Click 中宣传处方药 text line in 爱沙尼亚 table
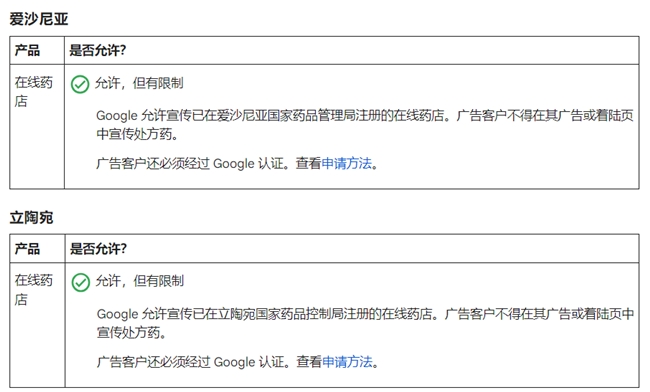 pyautogui.click(x=137, y=134)
